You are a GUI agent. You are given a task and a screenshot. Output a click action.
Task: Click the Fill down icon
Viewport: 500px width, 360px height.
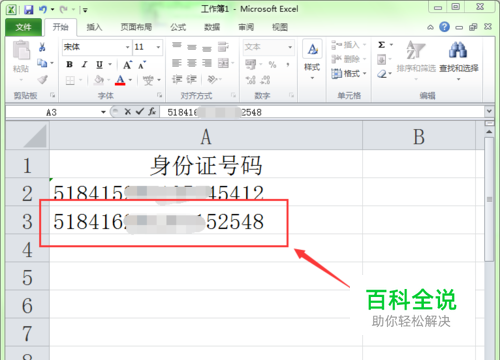[x=382, y=60]
